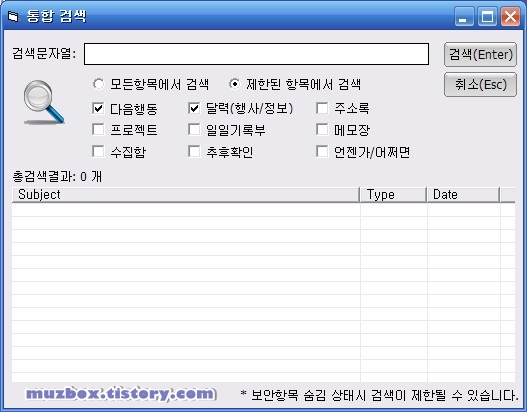Sort results by the Subject column header
Screen dimensions: 527x412
[186, 195]
